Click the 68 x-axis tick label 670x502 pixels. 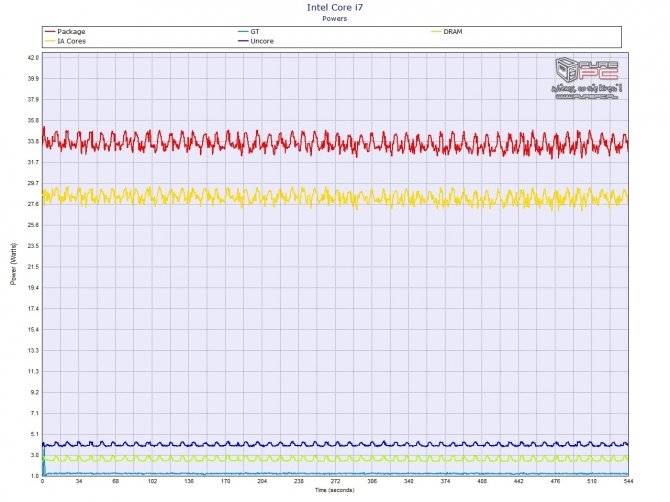coord(116,481)
